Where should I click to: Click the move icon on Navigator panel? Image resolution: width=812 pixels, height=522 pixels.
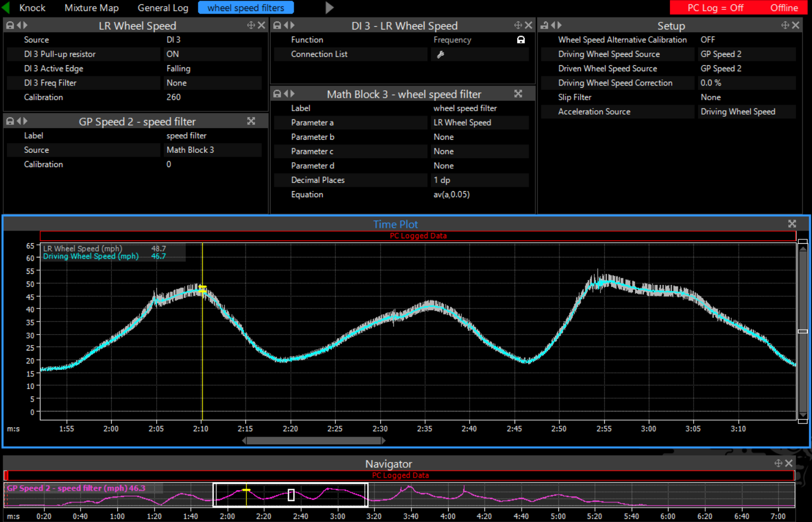pos(778,463)
